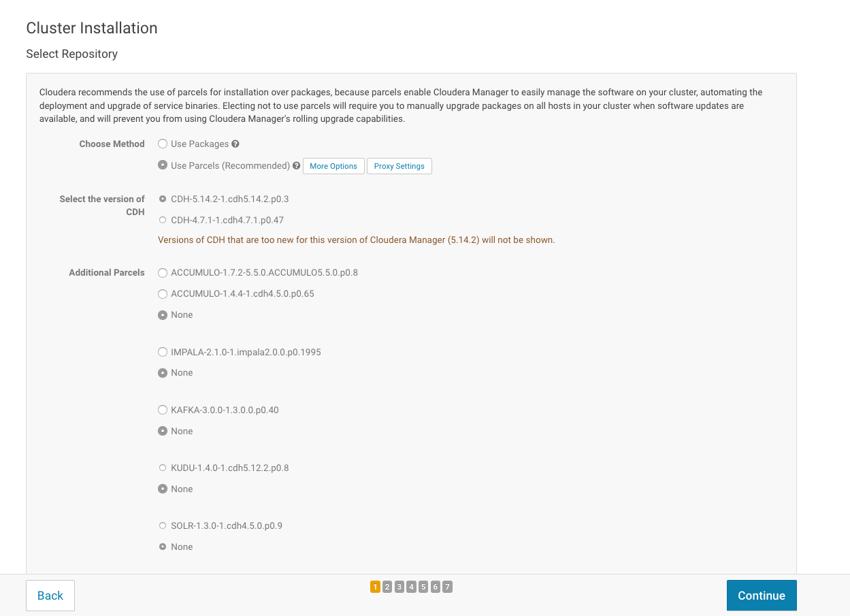
Task: Jump to wizard step 4
Action: tap(411, 587)
